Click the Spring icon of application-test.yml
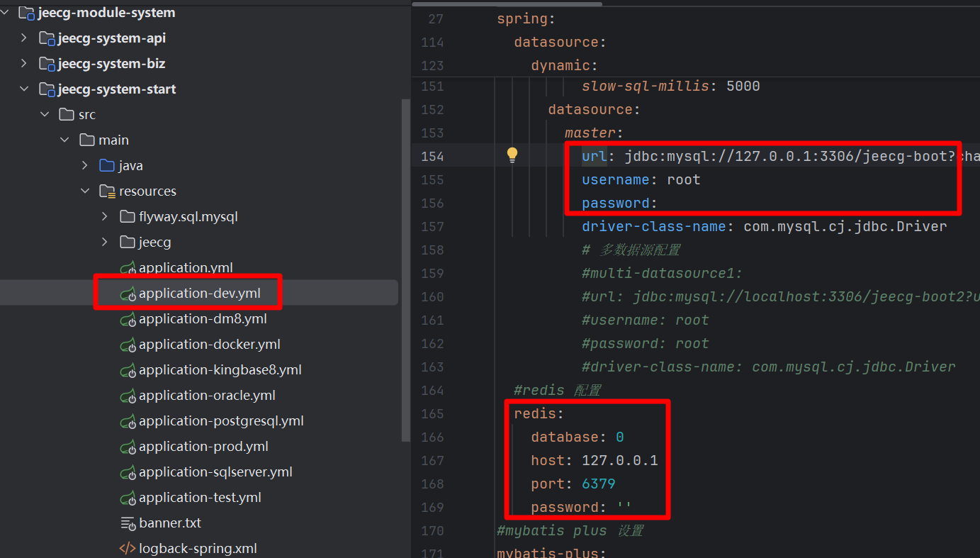Image resolution: width=980 pixels, height=558 pixels. (x=128, y=498)
